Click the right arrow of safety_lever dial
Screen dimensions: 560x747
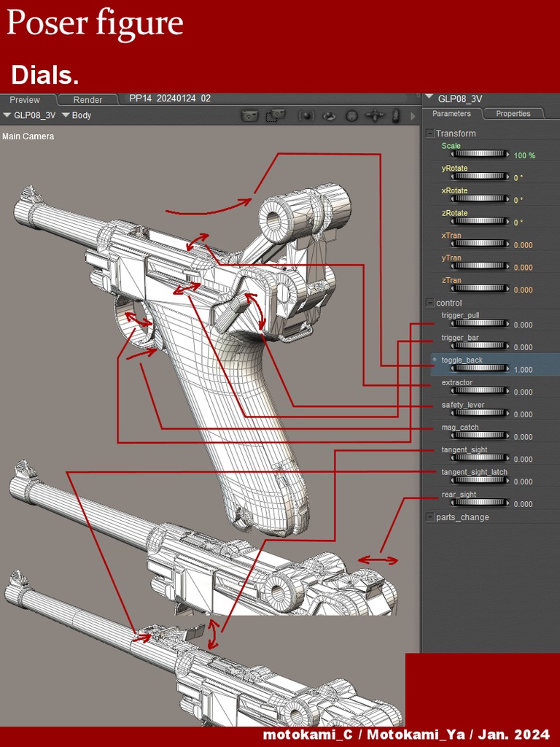click(x=507, y=413)
